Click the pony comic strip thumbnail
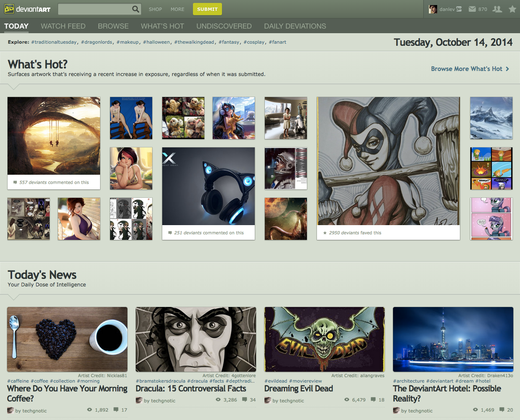 pyautogui.click(x=491, y=219)
